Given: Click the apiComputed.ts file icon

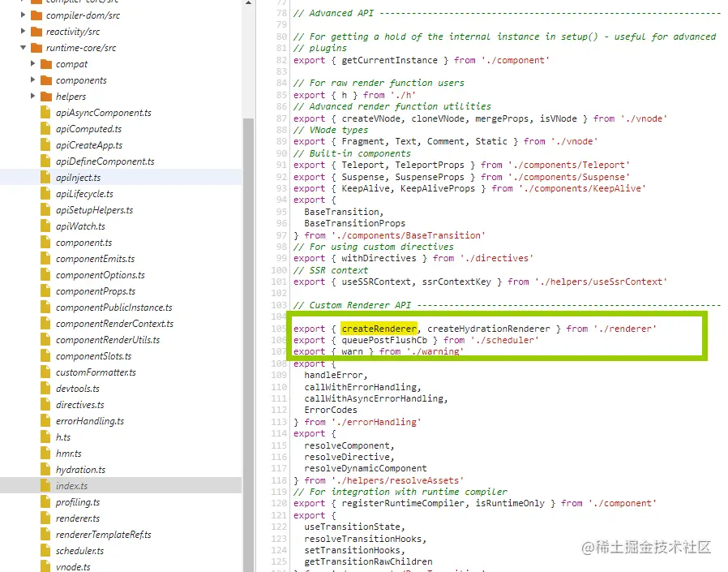Looking at the screenshot, I should point(45,129).
